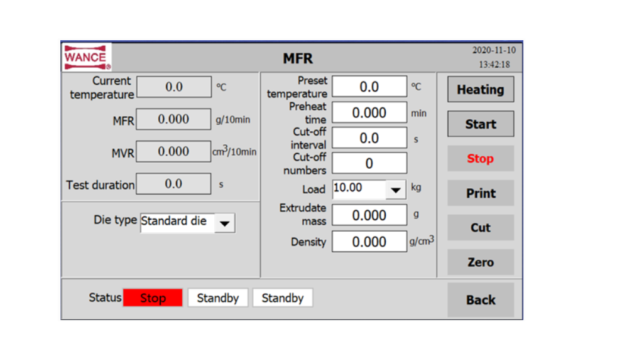
Task: Select the Density input field
Action: point(369,242)
